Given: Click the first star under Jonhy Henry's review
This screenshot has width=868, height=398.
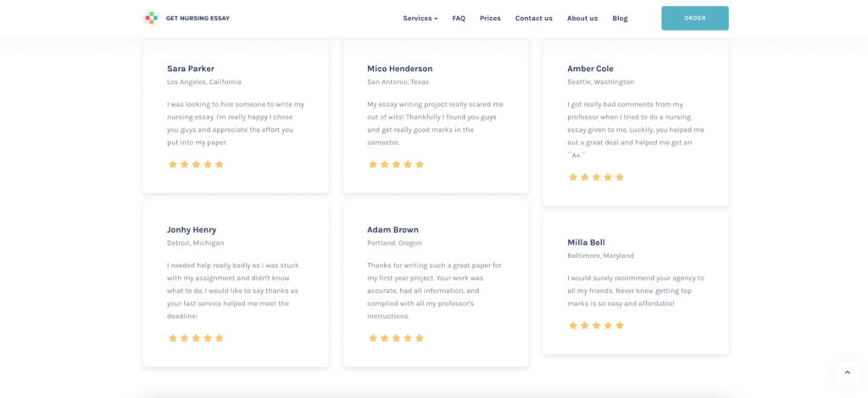Looking at the screenshot, I should (173, 338).
